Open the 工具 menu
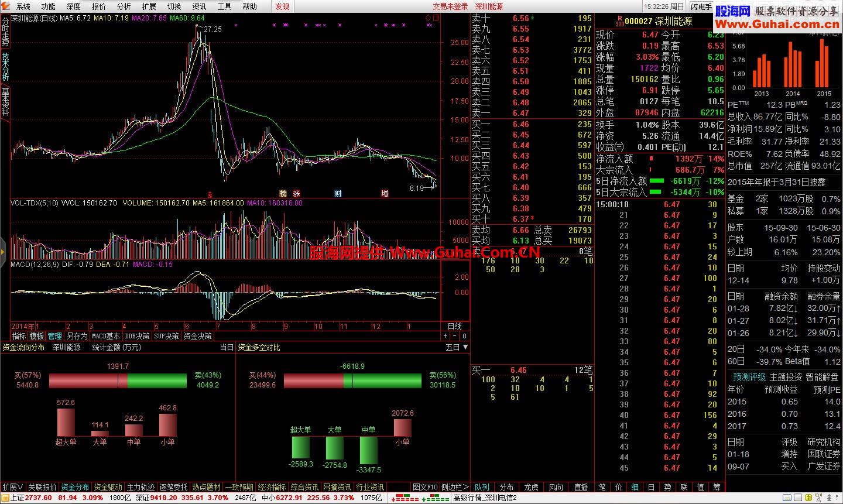The image size is (843, 504). click(x=224, y=6)
